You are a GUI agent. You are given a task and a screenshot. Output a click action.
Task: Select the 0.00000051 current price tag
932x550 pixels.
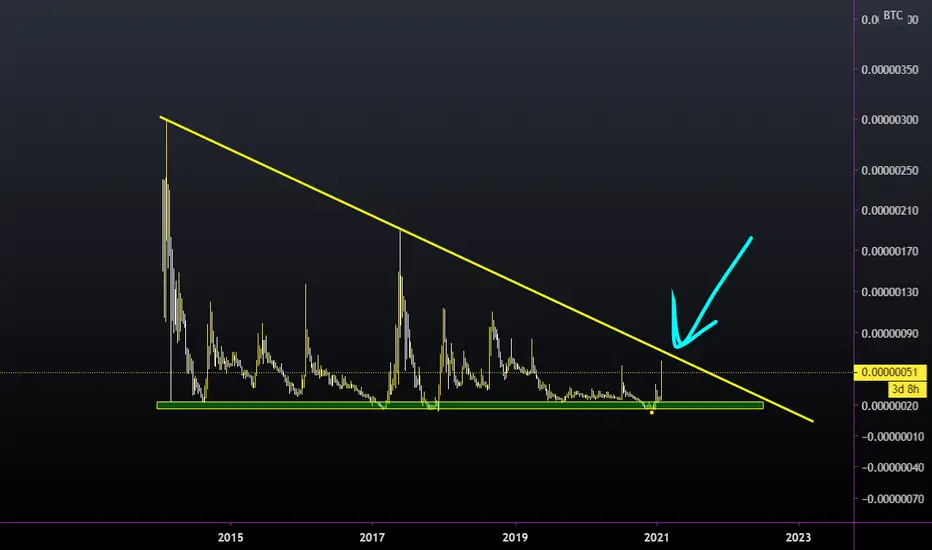[890, 373]
